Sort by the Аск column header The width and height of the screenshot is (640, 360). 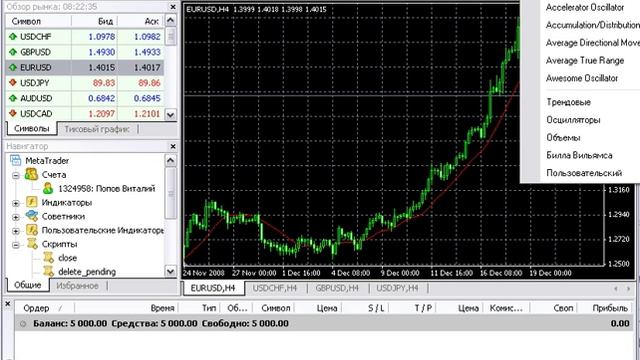click(141, 21)
